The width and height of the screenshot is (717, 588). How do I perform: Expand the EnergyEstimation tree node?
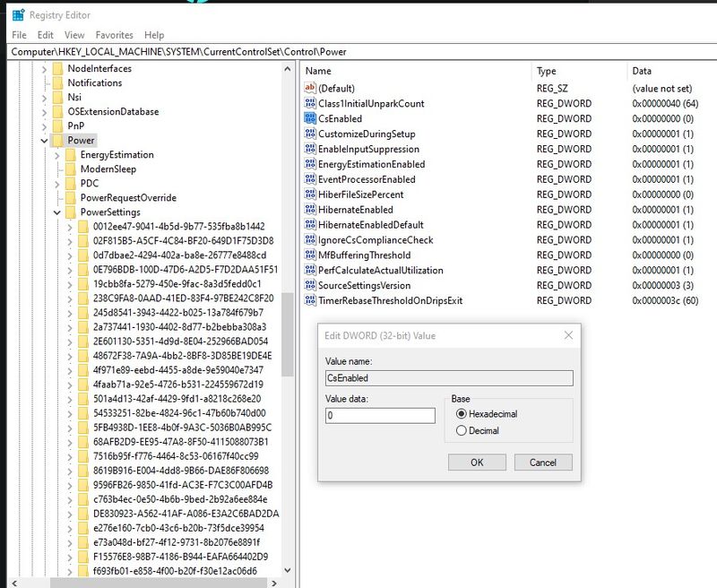(57, 155)
